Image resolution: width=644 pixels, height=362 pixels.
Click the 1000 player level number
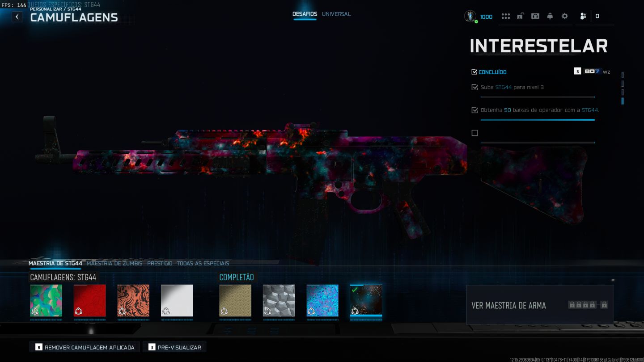[486, 17]
